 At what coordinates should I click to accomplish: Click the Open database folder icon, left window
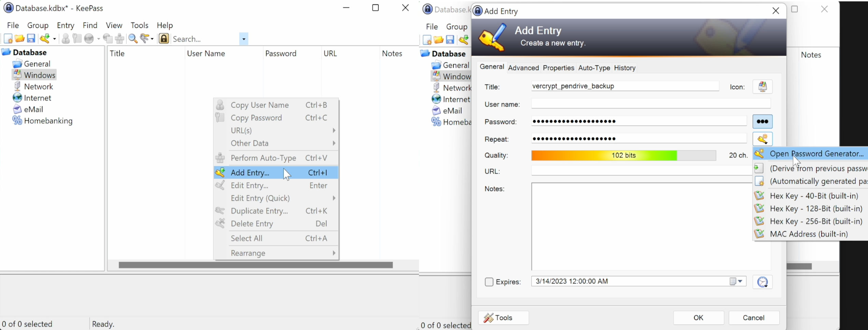pos(20,39)
